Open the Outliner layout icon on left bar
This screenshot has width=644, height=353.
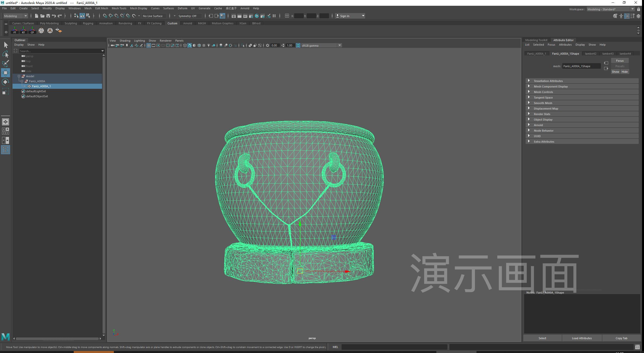tap(6, 150)
